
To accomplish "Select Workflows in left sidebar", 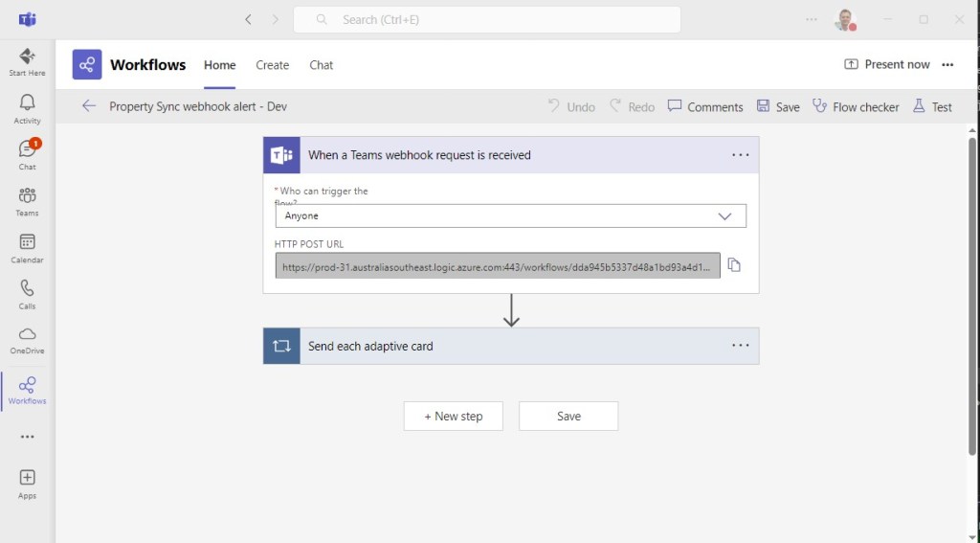I will [27, 391].
